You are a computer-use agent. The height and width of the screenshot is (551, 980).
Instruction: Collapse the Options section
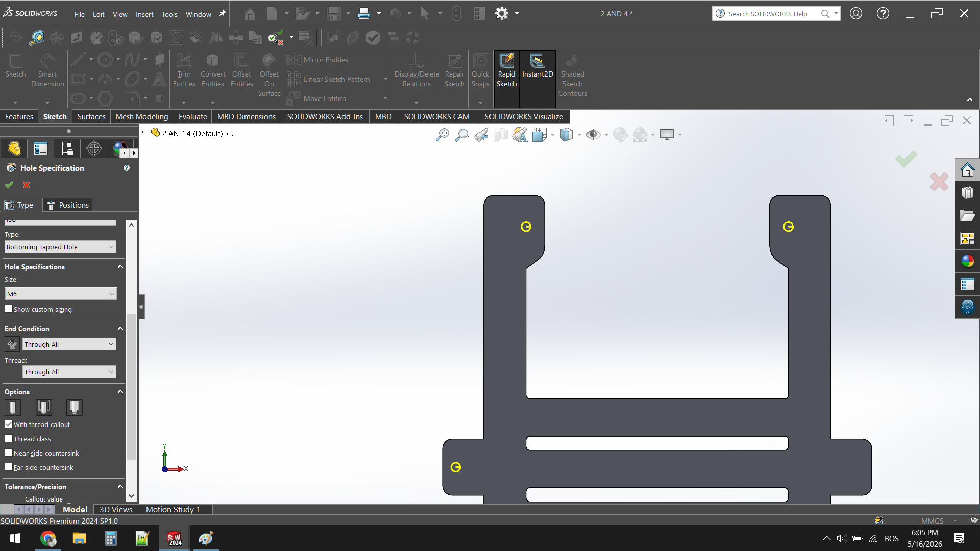click(x=120, y=392)
